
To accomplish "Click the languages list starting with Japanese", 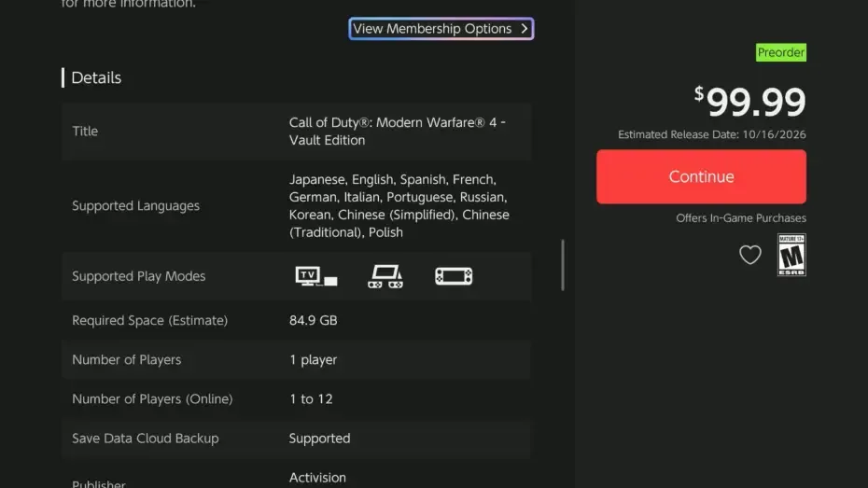I will 399,206.
